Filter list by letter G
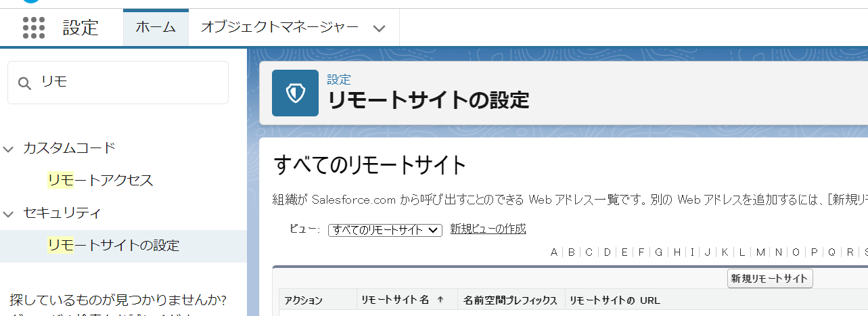The height and width of the screenshot is (316, 868). [x=659, y=252]
